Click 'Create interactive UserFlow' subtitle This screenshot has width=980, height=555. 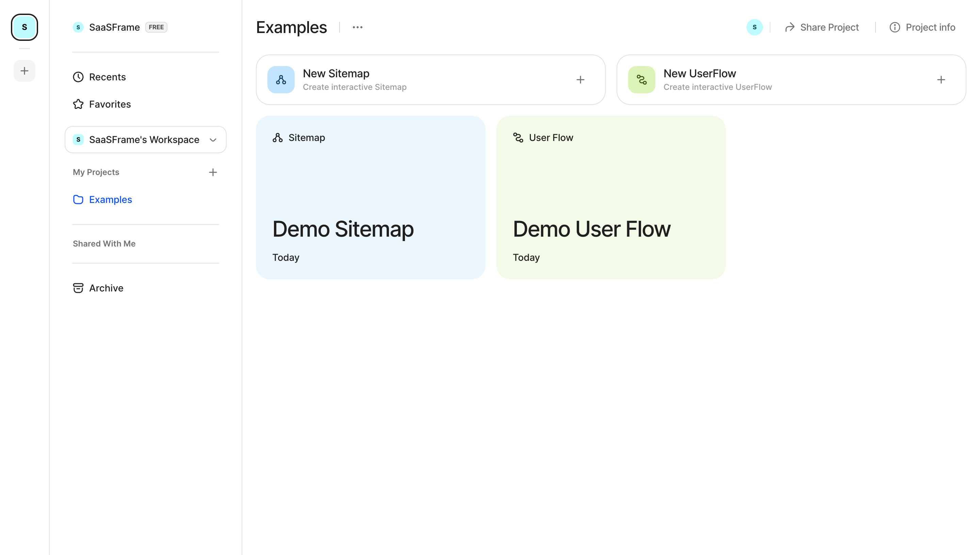(x=718, y=87)
